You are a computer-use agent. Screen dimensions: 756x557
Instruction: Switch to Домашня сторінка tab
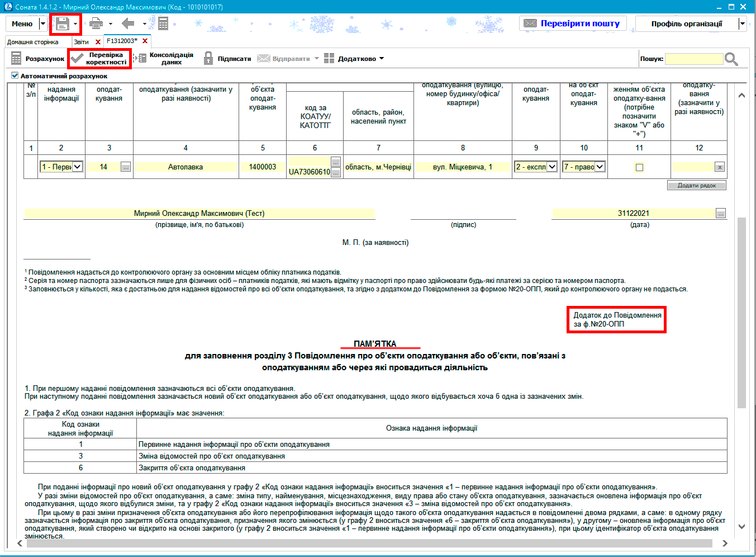(x=33, y=42)
